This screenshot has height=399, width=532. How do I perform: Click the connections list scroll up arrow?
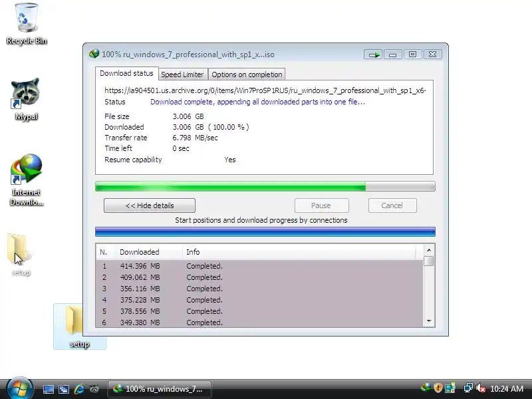point(429,250)
